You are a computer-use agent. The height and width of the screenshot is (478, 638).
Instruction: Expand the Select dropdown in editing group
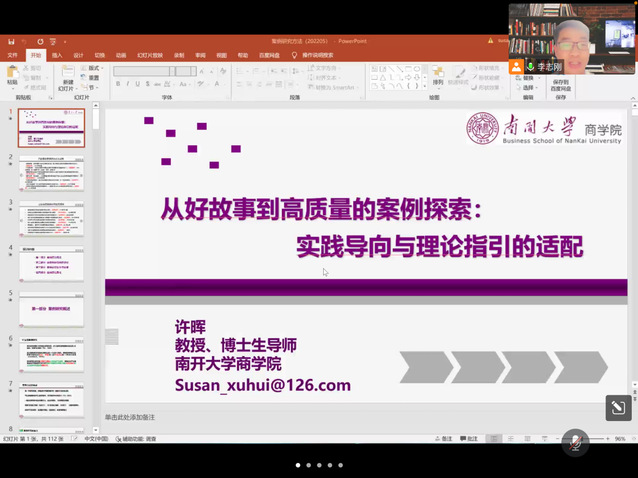coord(528,87)
